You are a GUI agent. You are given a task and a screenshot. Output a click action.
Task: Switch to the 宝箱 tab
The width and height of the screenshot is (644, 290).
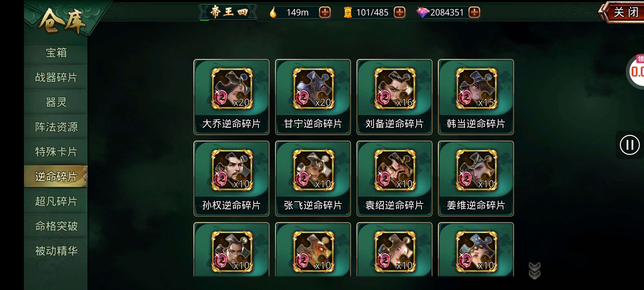point(56,53)
